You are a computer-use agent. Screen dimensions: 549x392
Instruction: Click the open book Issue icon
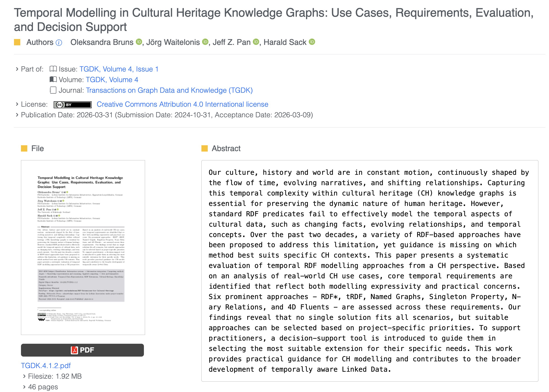[53, 69]
